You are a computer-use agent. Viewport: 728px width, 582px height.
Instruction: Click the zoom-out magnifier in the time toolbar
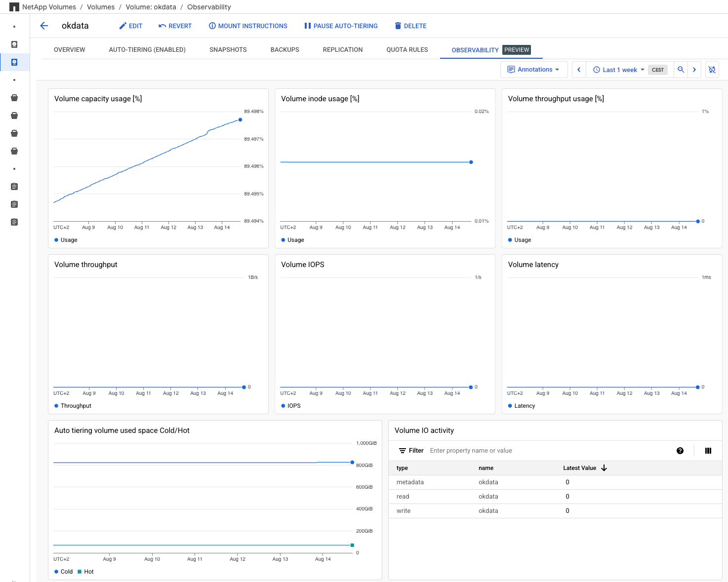coord(681,70)
